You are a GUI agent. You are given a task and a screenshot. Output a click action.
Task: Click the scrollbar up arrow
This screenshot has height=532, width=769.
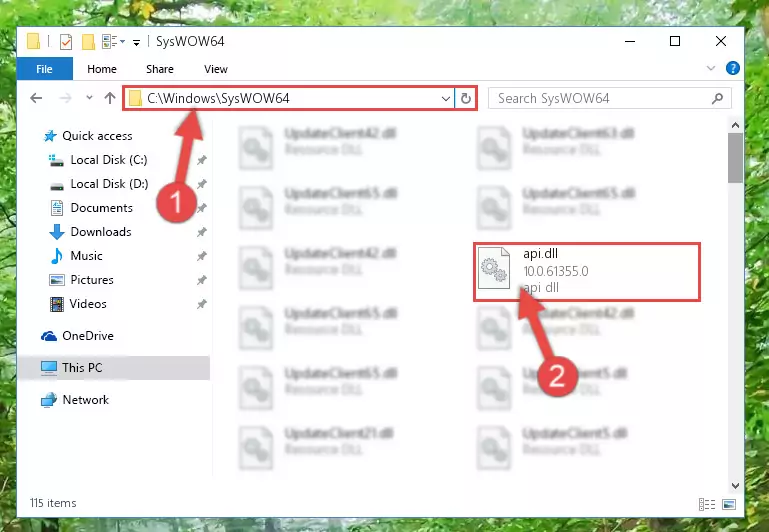pyautogui.click(x=735, y=126)
